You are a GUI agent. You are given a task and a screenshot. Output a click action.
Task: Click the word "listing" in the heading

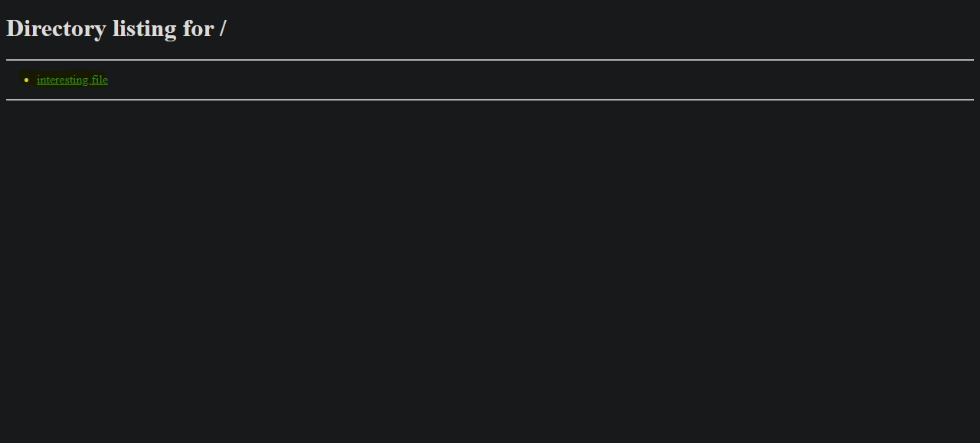144,28
